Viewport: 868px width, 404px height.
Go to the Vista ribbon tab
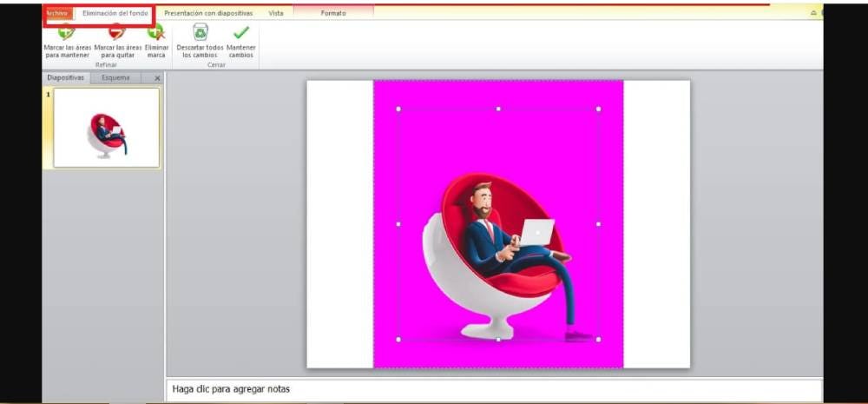[275, 13]
